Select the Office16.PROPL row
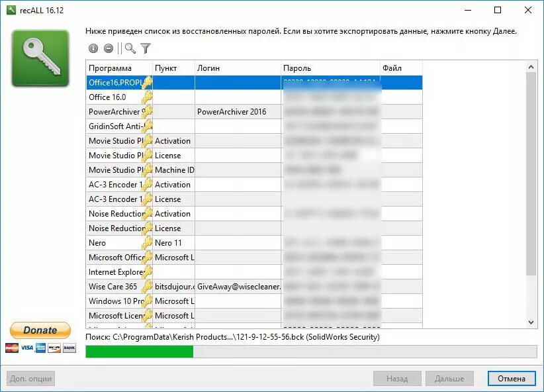544x392 pixels. click(x=254, y=83)
